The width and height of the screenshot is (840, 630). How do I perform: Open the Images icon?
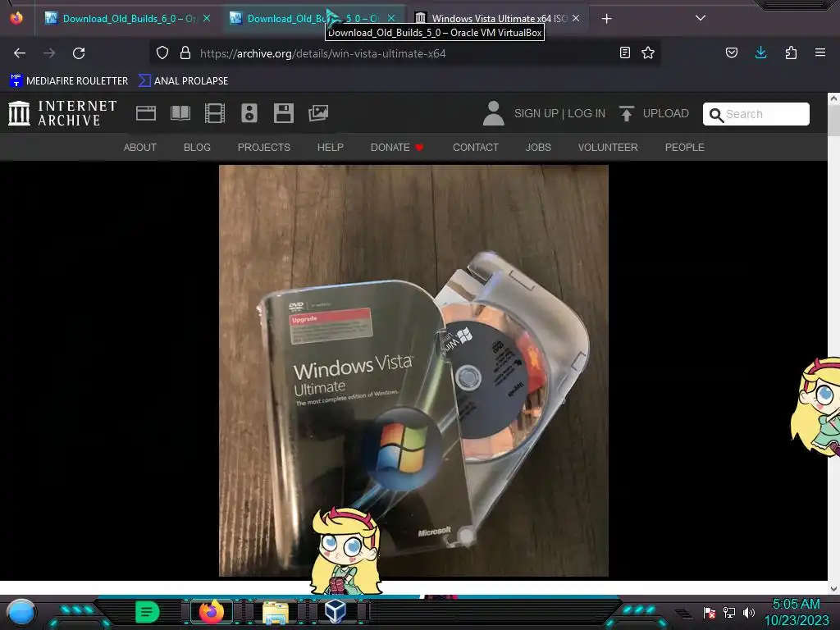318,113
